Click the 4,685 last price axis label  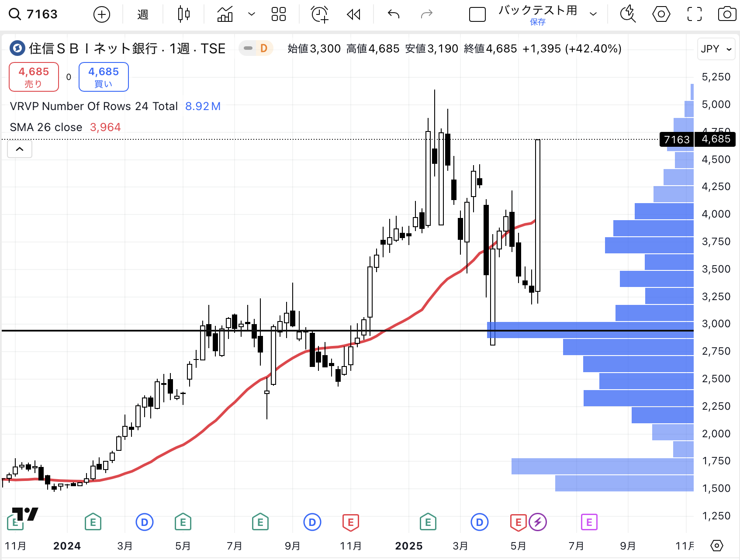[716, 139]
